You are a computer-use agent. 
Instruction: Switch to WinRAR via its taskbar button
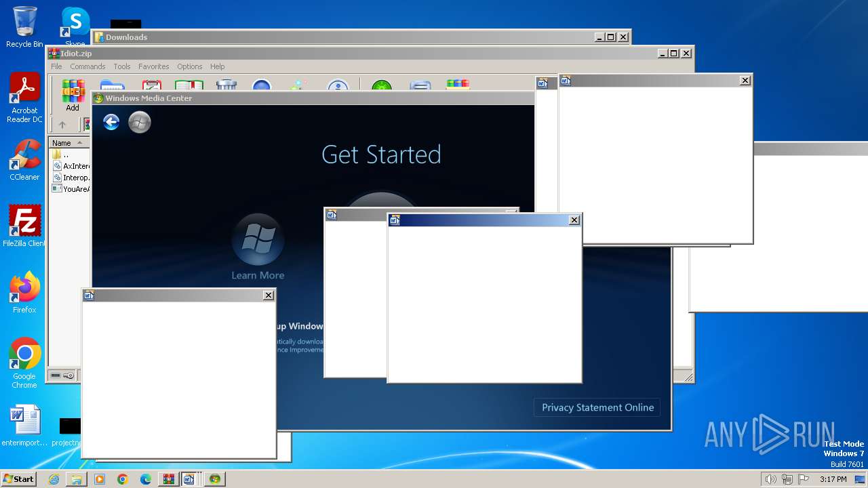click(x=169, y=479)
